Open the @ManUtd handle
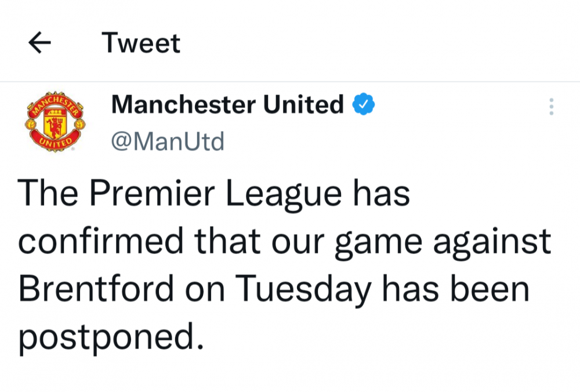580x392 pixels. click(x=167, y=141)
